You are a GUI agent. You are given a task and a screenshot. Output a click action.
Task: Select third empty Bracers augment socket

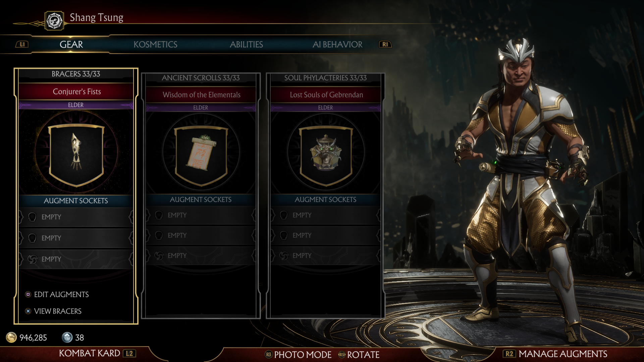(76, 259)
